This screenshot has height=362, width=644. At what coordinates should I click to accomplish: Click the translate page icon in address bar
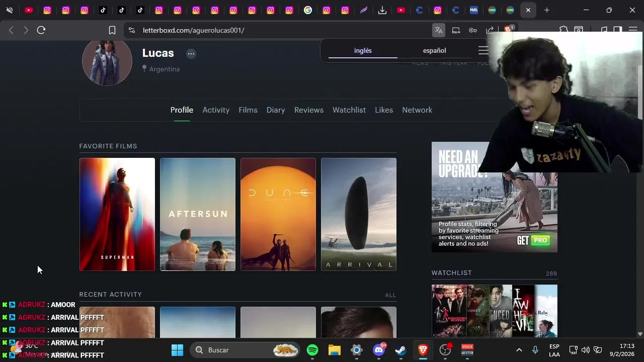pyautogui.click(x=439, y=30)
